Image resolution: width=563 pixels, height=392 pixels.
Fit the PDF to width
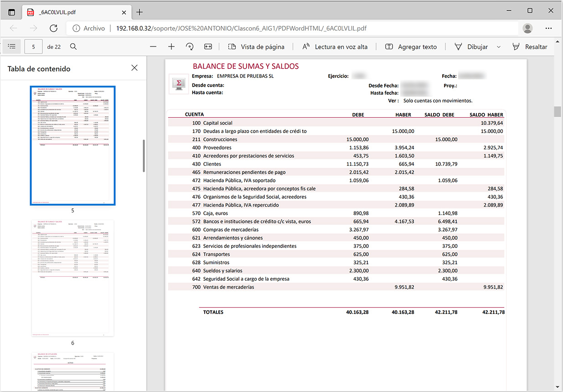[208, 46]
